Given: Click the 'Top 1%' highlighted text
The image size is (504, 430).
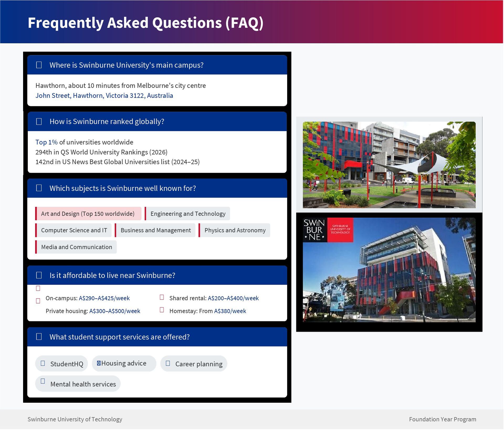Looking at the screenshot, I should tap(46, 142).
